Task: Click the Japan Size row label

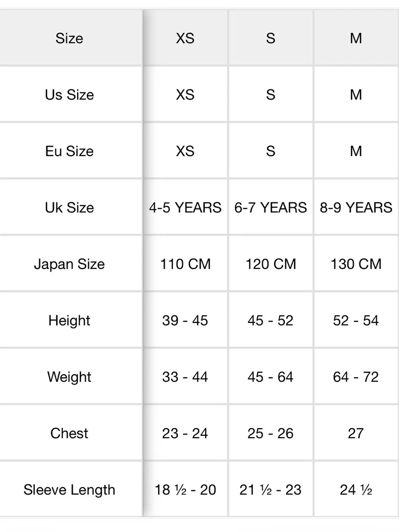Action: [69, 264]
